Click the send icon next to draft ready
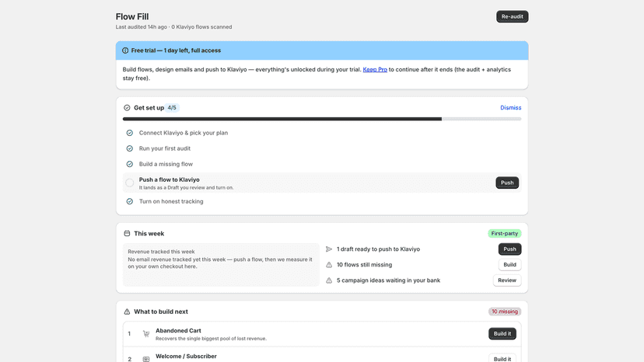The width and height of the screenshot is (644, 362). (x=329, y=249)
